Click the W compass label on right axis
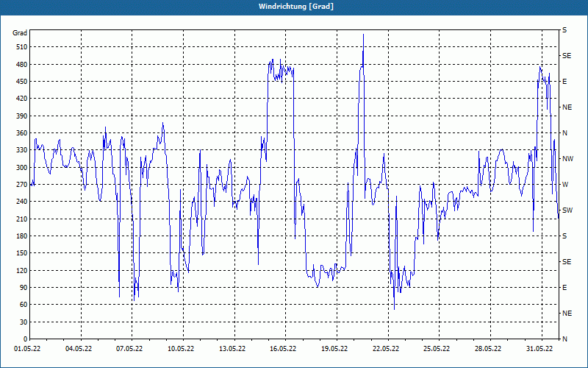This screenshot has height=368, width=588. [x=565, y=185]
